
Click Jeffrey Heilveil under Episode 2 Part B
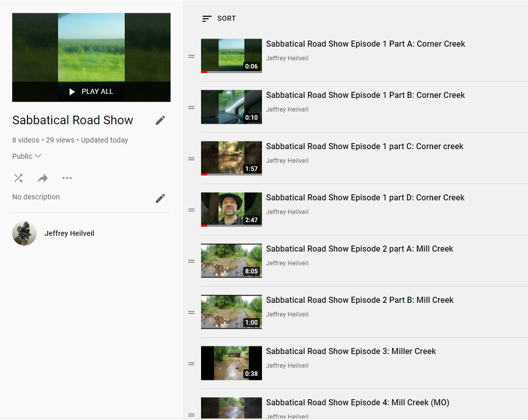287,314
